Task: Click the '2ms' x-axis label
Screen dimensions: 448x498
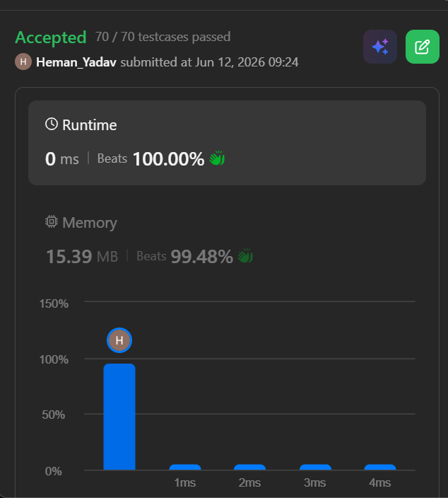Action: pos(249,482)
